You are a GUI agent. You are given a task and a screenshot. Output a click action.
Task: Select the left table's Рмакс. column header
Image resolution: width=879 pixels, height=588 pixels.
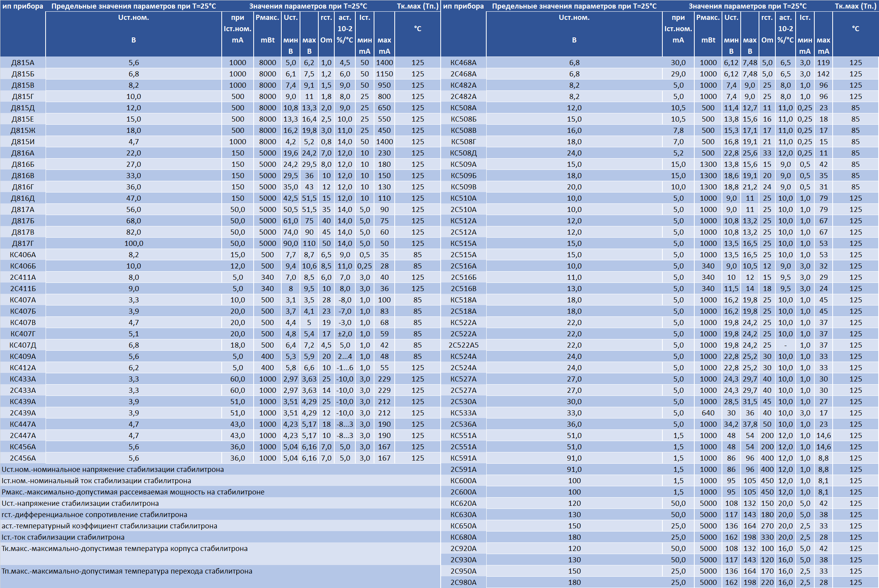pos(267,29)
